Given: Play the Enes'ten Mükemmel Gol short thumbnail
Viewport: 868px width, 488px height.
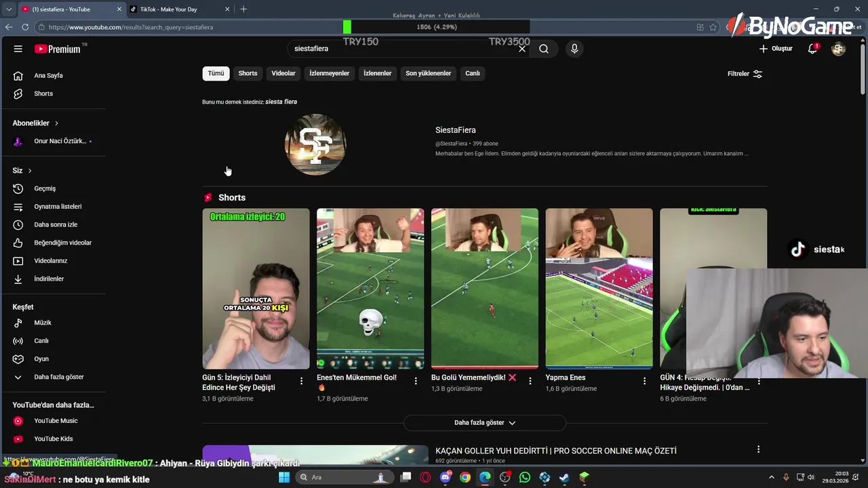Looking at the screenshot, I should [370, 289].
